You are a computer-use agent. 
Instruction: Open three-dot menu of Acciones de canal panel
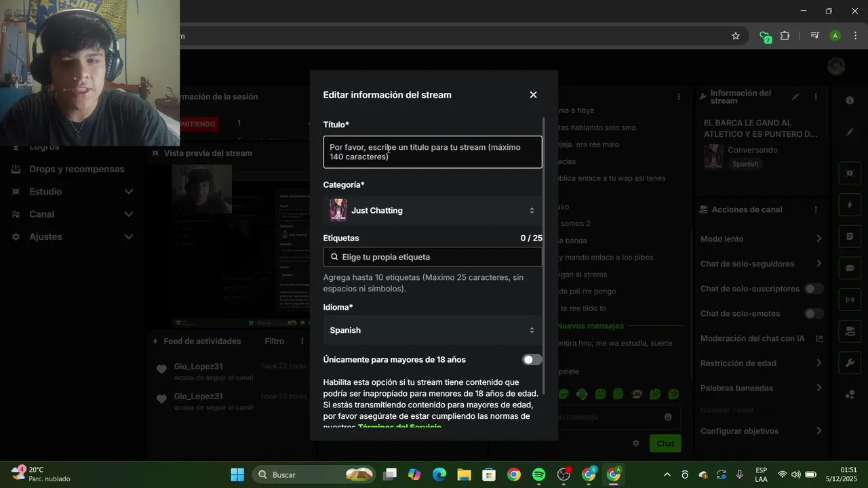click(816, 210)
